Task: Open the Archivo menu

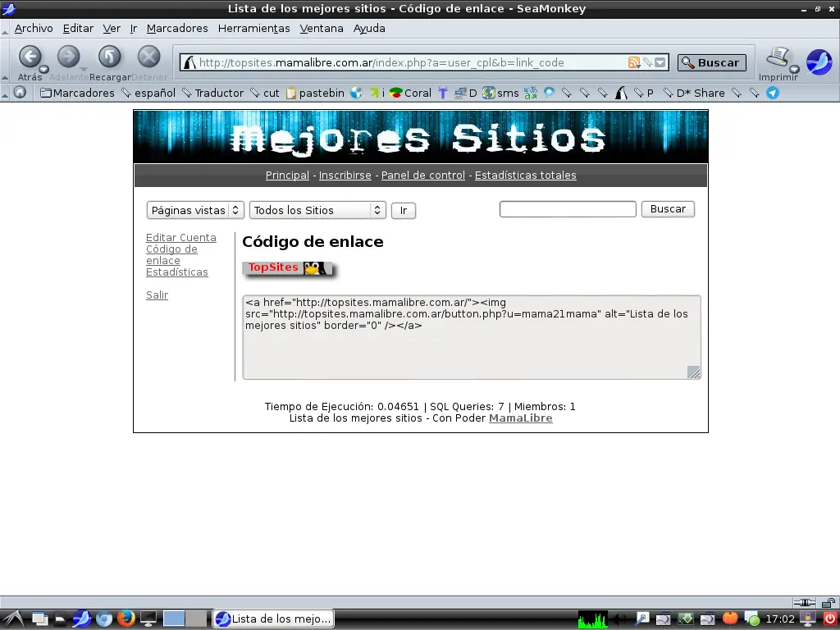Action: [x=33, y=28]
